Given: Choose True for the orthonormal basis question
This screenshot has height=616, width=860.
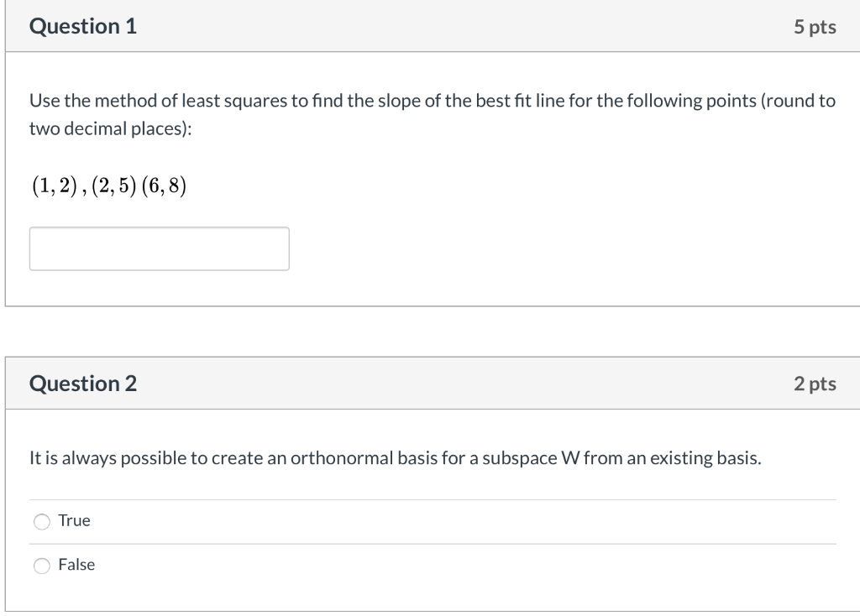Looking at the screenshot, I should pyautogui.click(x=40, y=520).
